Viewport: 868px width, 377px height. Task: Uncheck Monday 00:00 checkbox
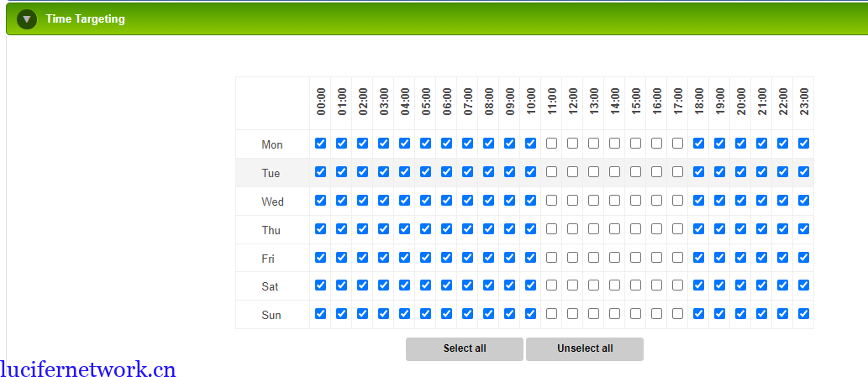(x=320, y=144)
